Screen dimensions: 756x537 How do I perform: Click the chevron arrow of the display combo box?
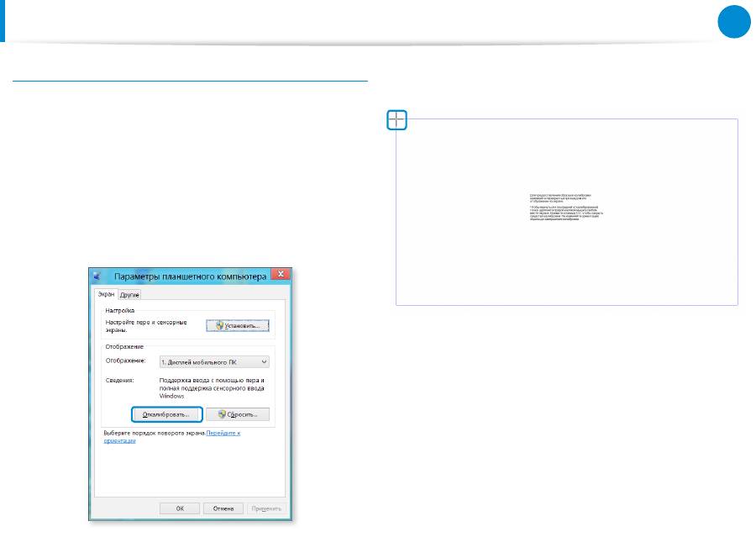point(264,361)
